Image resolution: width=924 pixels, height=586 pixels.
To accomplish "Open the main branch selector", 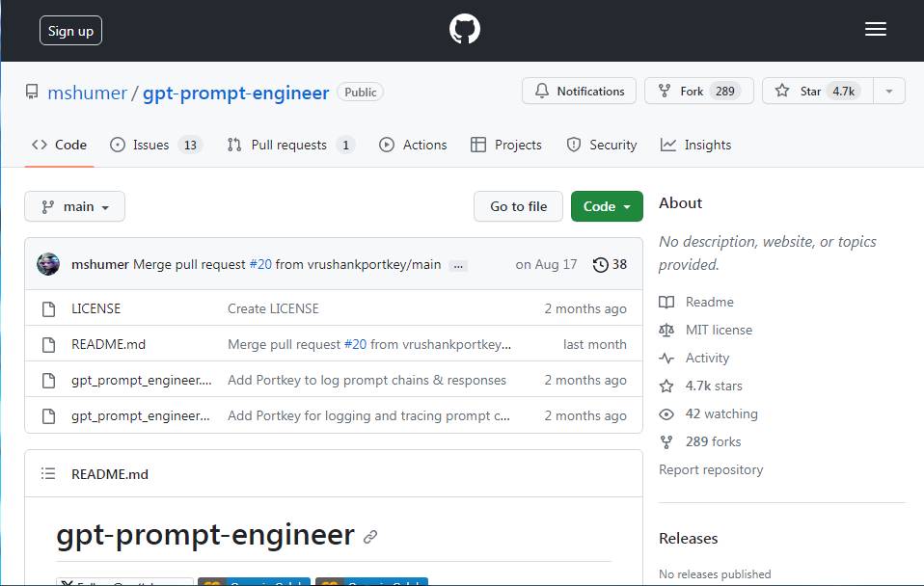I will pyautogui.click(x=74, y=206).
